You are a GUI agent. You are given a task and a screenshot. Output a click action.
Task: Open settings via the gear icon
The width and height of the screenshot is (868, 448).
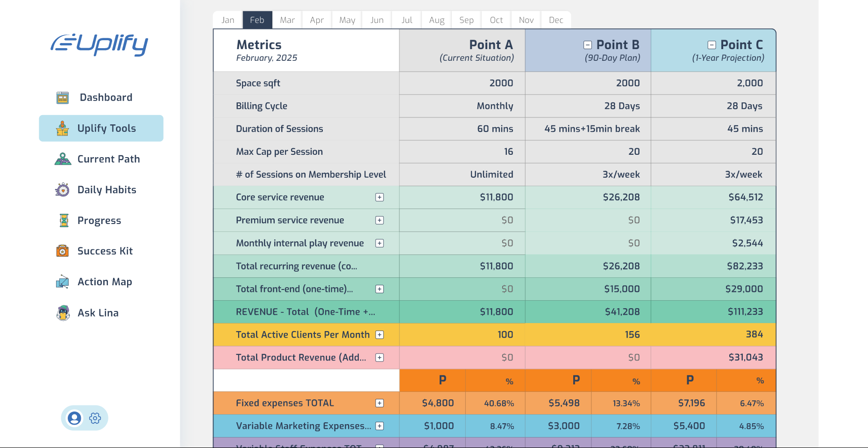pos(95,418)
